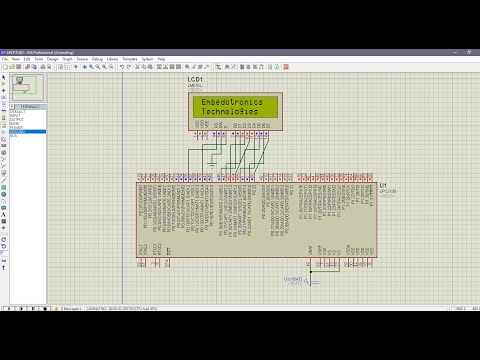Open the Library menu
Viewport: 480px width, 360px height.
[112, 59]
